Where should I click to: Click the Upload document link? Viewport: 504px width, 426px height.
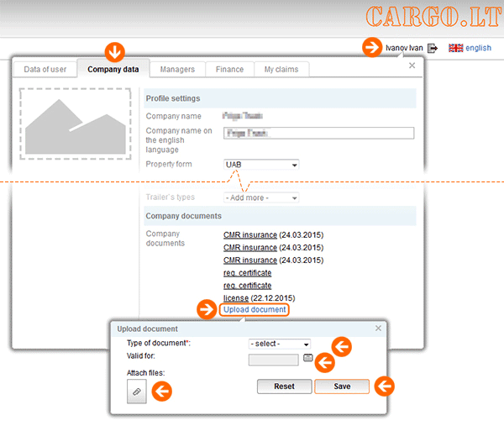(255, 310)
